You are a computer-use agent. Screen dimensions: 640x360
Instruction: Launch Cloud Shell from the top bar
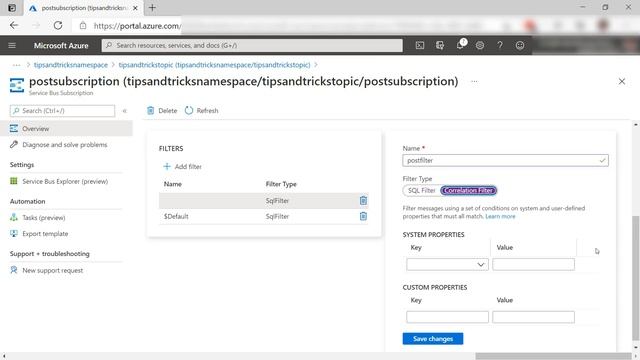[420, 45]
